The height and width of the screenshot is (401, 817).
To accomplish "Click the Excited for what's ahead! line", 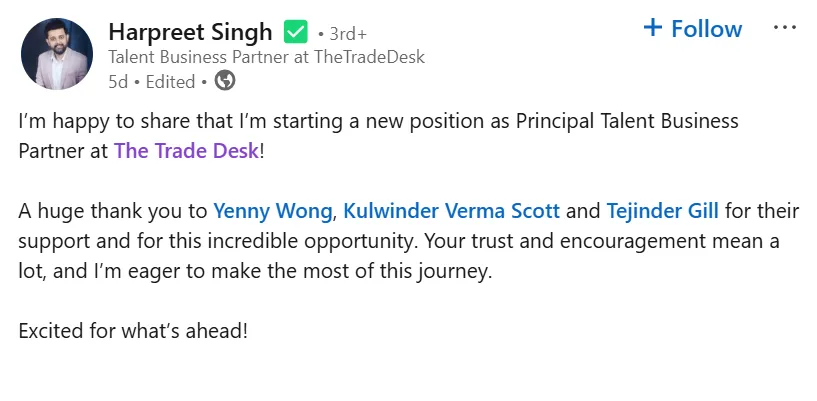I will tap(133, 331).
